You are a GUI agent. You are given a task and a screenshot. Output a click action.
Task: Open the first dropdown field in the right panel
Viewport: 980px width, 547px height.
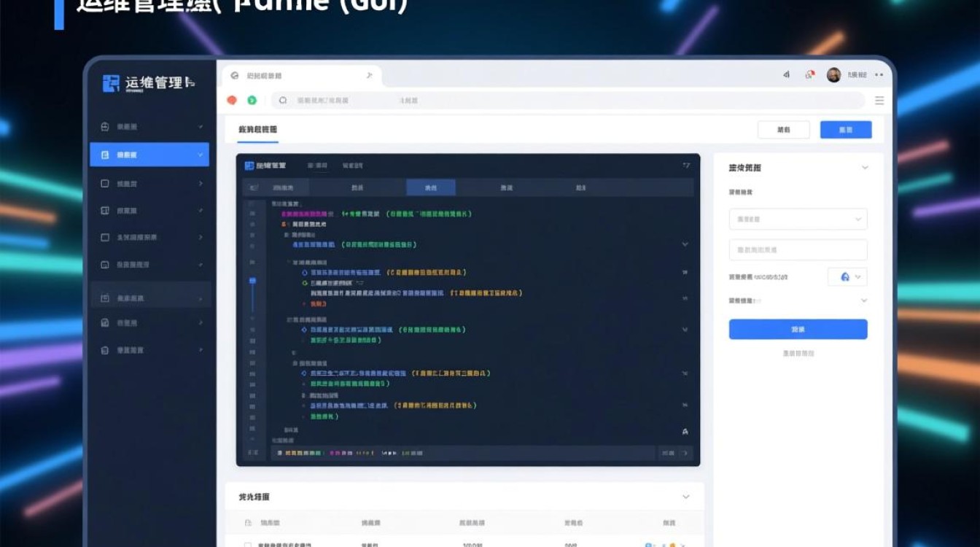click(x=798, y=219)
